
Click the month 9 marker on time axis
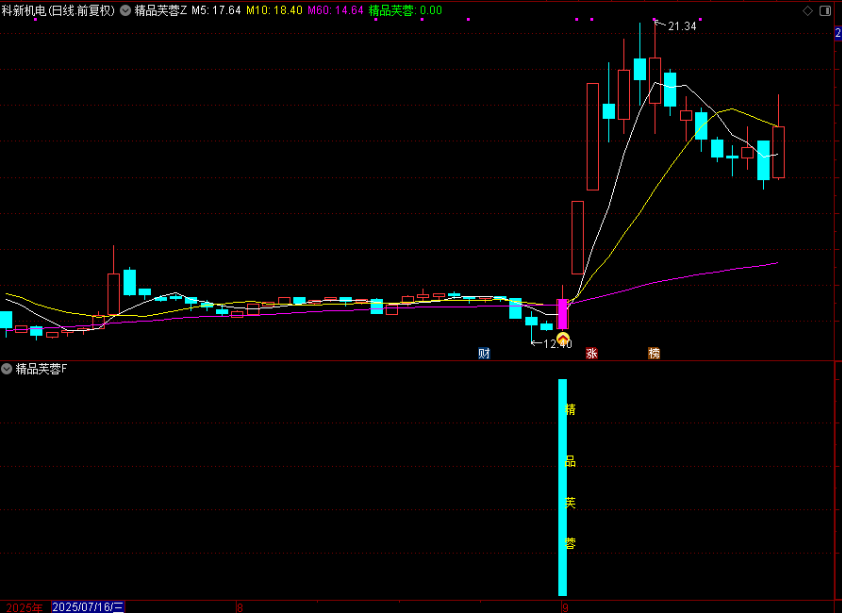point(565,606)
